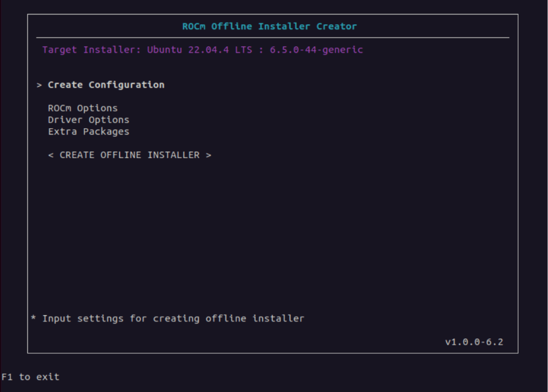Open the Driver Options menu
Viewport: 548px width, 392px height.
click(x=88, y=120)
